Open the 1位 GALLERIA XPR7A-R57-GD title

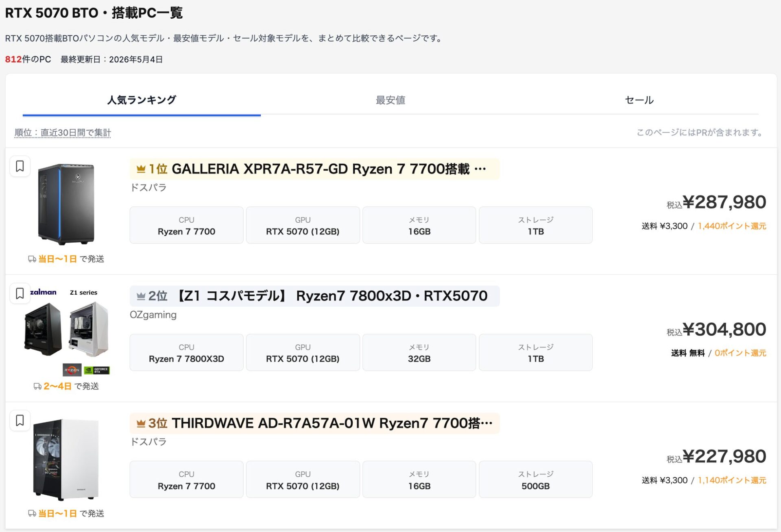pos(314,169)
